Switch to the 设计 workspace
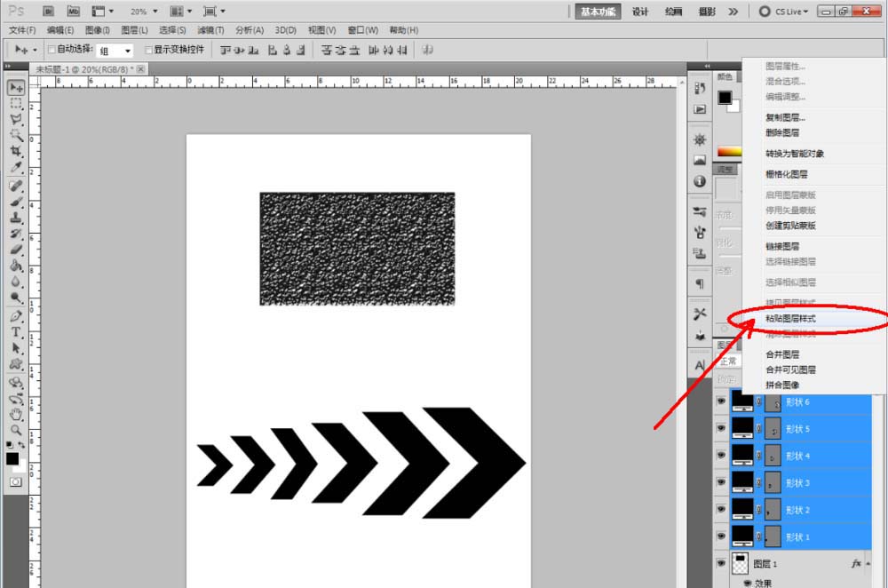 pos(639,12)
